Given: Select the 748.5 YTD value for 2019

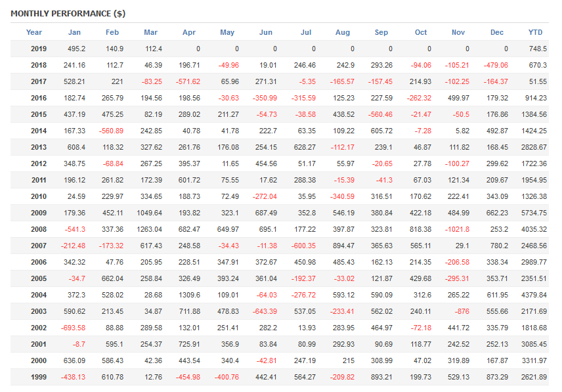Looking at the screenshot, I should click(x=537, y=49).
